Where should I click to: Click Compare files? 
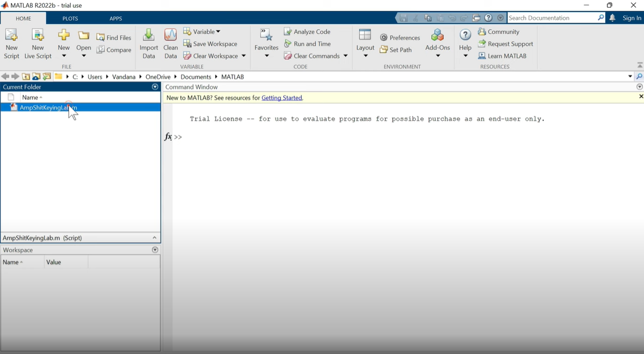pos(114,50)
